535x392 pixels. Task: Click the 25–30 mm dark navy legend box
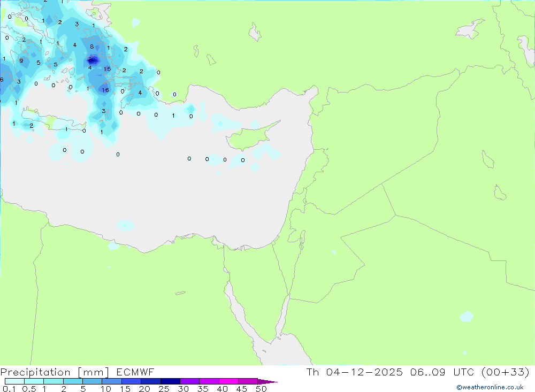pyautogui.click(x=170, y=381)
